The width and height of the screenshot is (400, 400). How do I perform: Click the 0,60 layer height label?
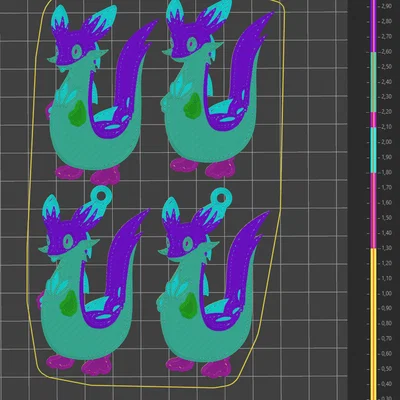386,354
